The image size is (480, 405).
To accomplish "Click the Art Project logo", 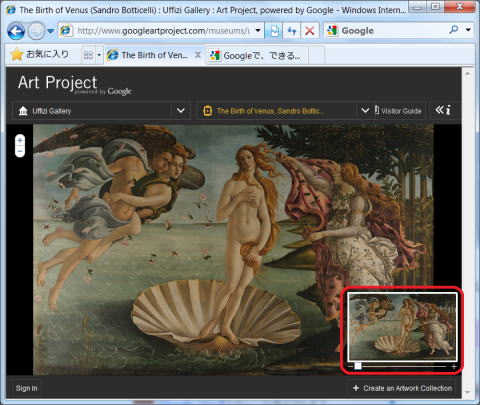I will pos(75,84).
